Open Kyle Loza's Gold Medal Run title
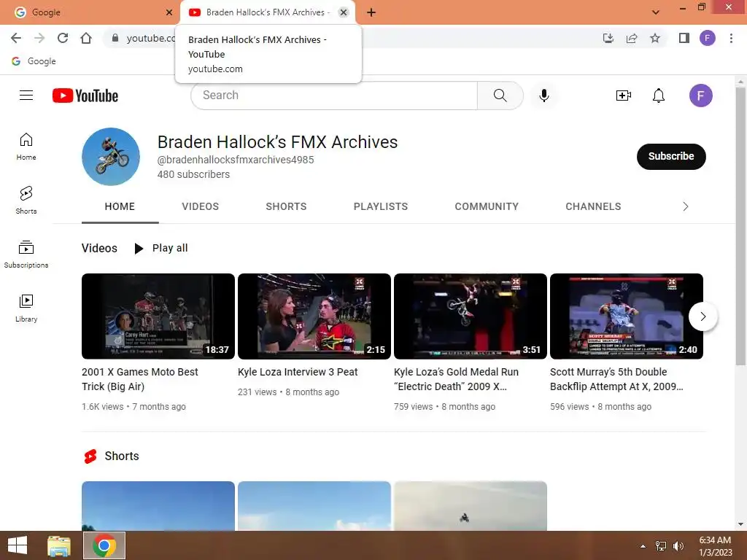The width and height of the screenshot is (747, 560). (456, 379)
